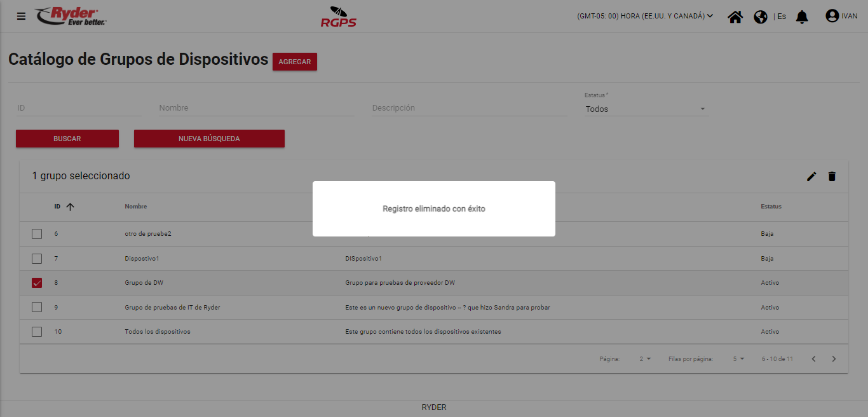This screenshot has width=868, height=417.
Task: Click the globe language icon
Action: [761, 17]
